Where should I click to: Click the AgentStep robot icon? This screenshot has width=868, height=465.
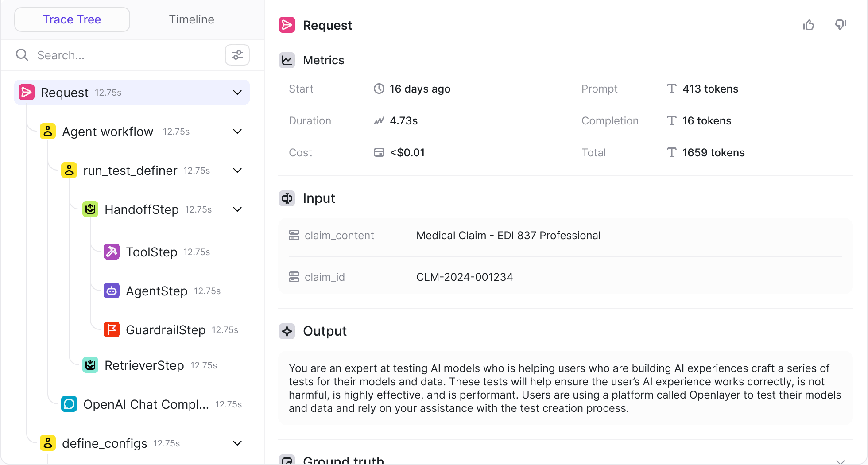point(112,291)
